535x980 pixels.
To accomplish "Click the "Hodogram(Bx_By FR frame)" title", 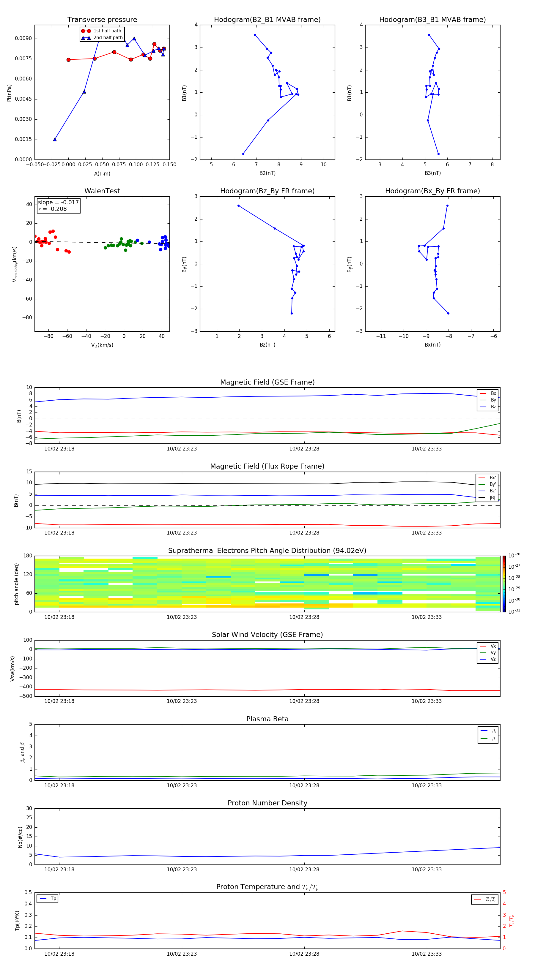I will 432,191.
